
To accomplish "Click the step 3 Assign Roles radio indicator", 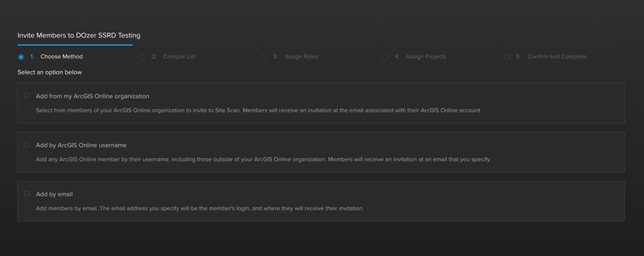I will click(264, 57).
